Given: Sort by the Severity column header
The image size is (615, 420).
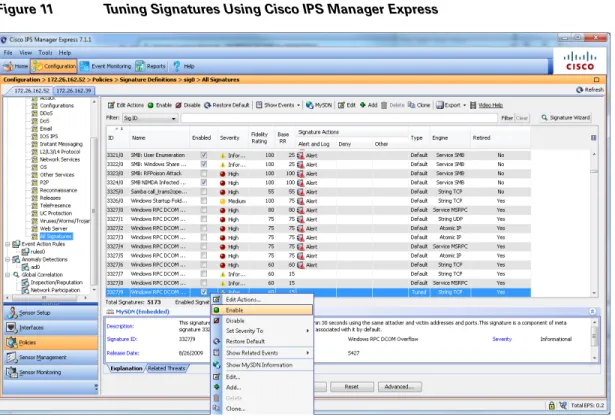Looking at the screenshot, I should 229,138.
